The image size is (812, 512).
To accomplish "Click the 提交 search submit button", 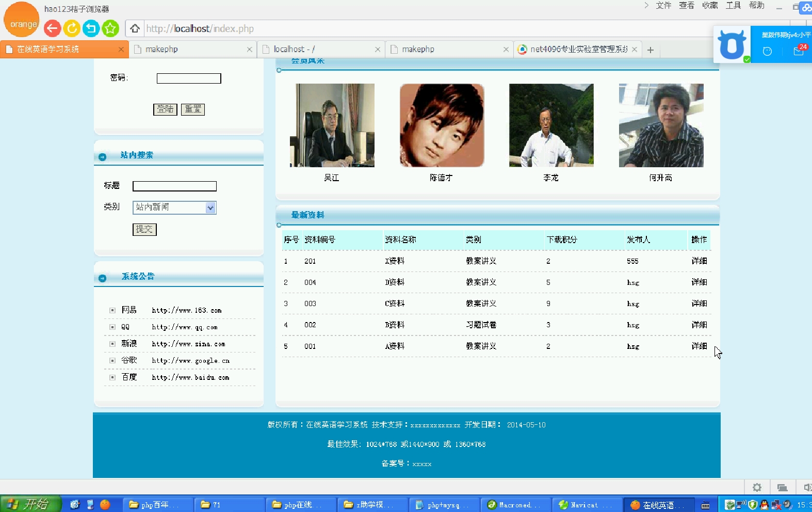I will [x=144, y=229].
